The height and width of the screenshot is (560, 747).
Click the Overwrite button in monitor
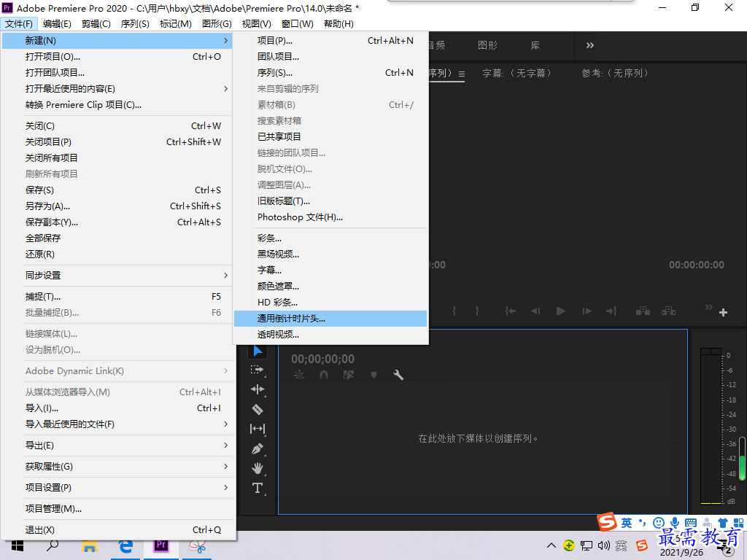pos(668,311)
